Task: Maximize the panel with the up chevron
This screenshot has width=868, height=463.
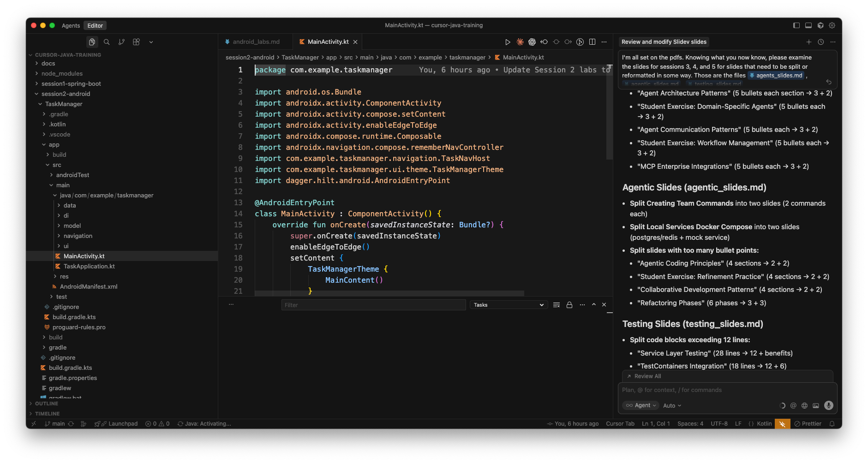Action: pos(594,305)
